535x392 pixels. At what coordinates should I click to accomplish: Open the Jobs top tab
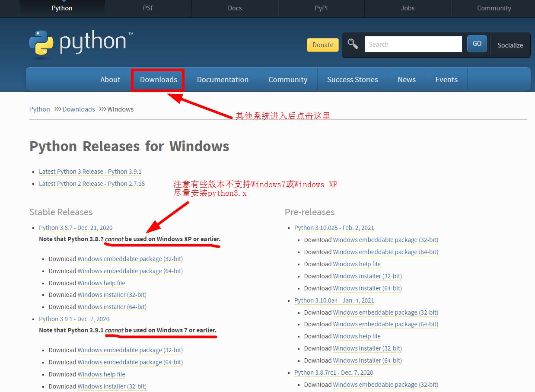click(408, 8)
